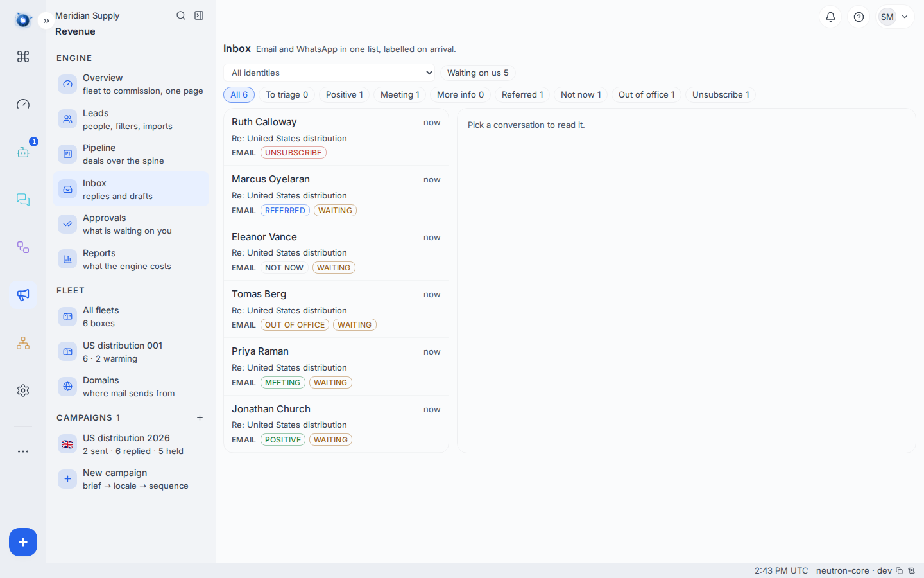Open Reports what the engine costs
This screenshot has width=924, height=578.
131,259
